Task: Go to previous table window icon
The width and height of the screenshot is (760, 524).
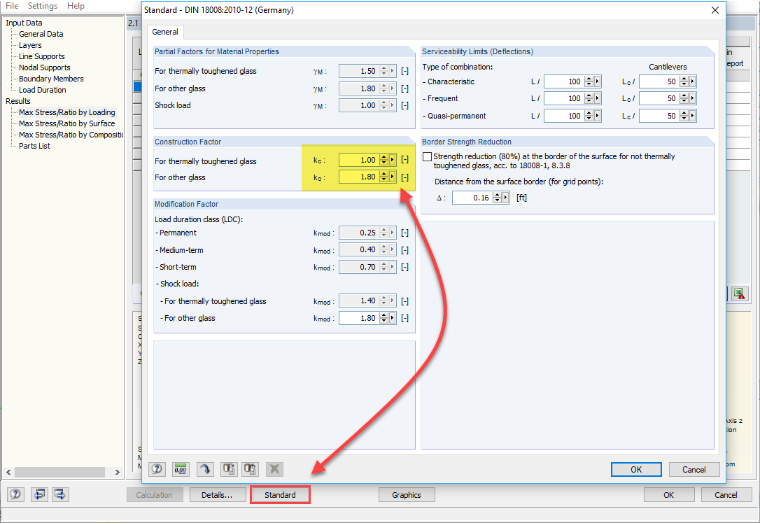Action: (39, 494)
